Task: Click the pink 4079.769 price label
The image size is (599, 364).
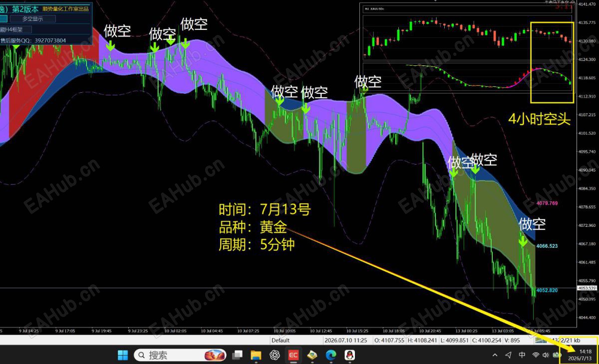Action: click(x=547, y=203)
